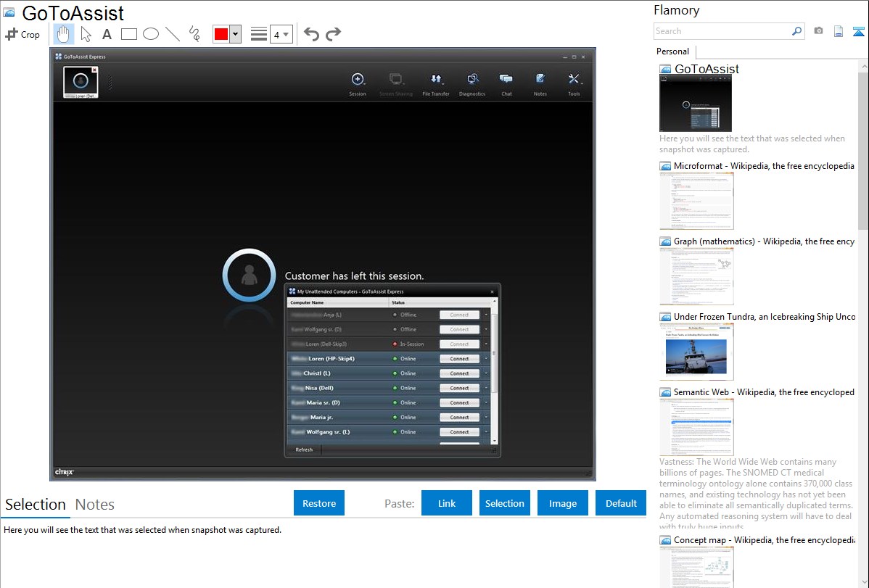869x588 pixels.
Task: Expand options arrow for Christl (L)
Action: [x=486, y=373]
